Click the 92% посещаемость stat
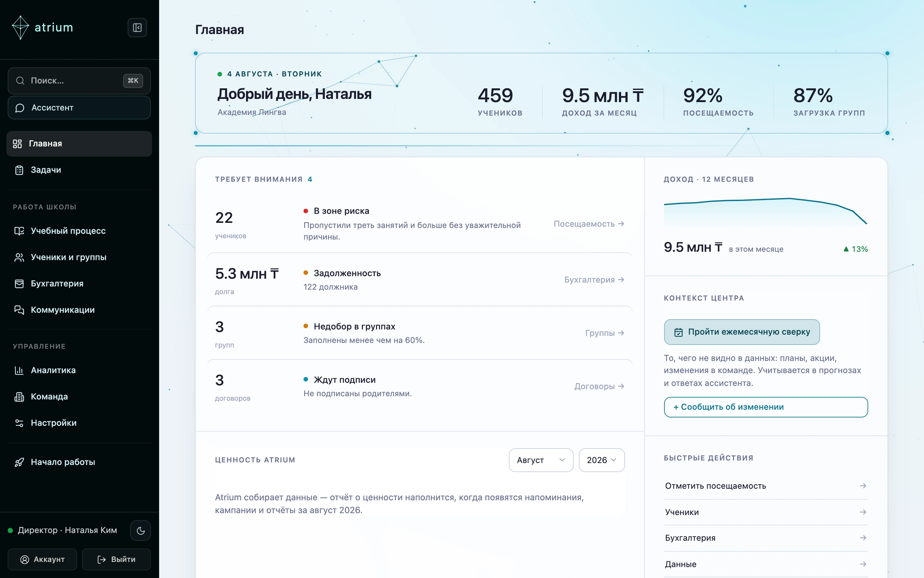This screenshot has height=578, width=924. pos(718,102)
